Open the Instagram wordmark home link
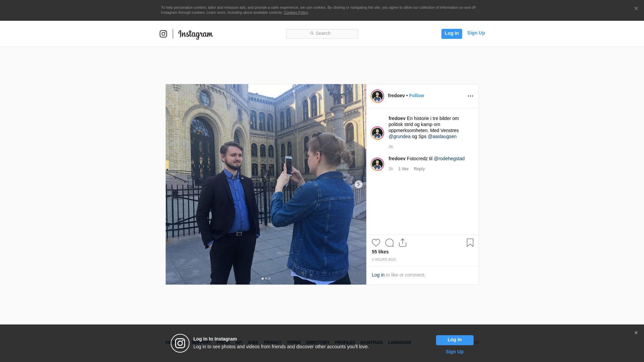This screenshot has width=644, height=362. [196, 35]
